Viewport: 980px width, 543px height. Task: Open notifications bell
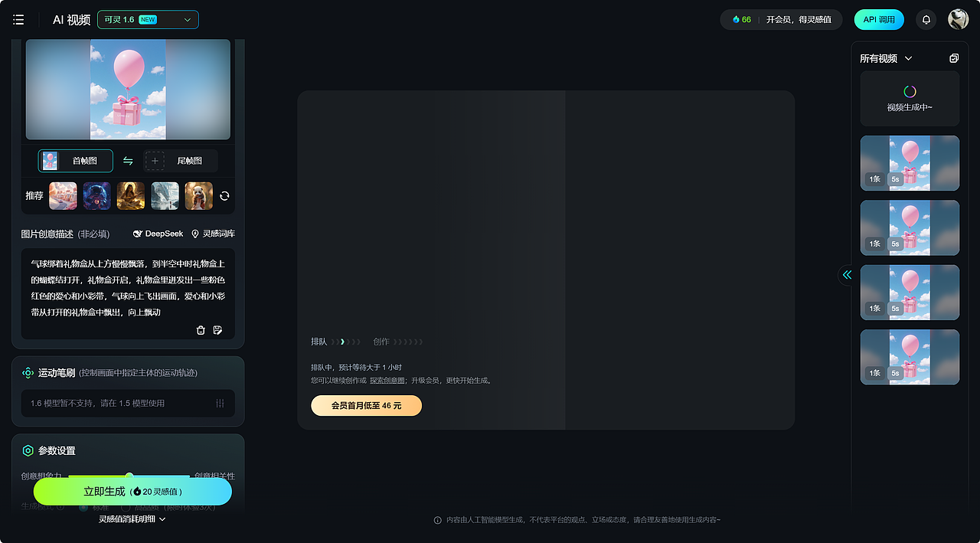coord(926,20)
